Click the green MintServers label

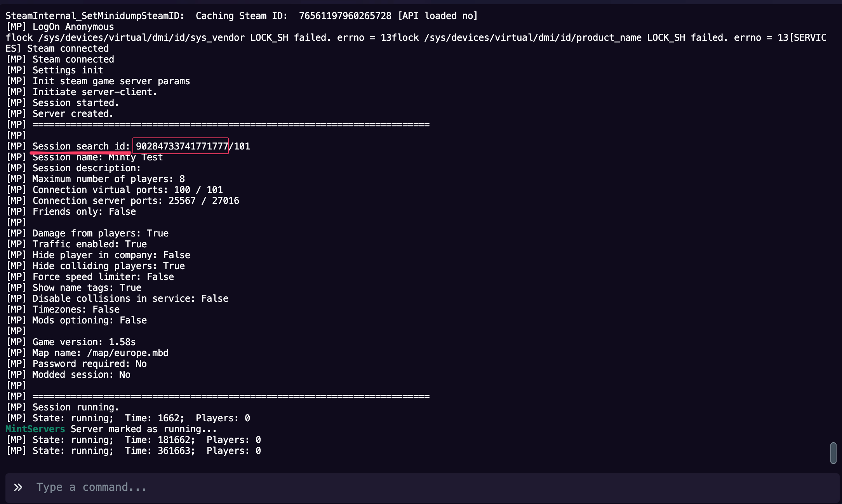(x=35, y=429)
